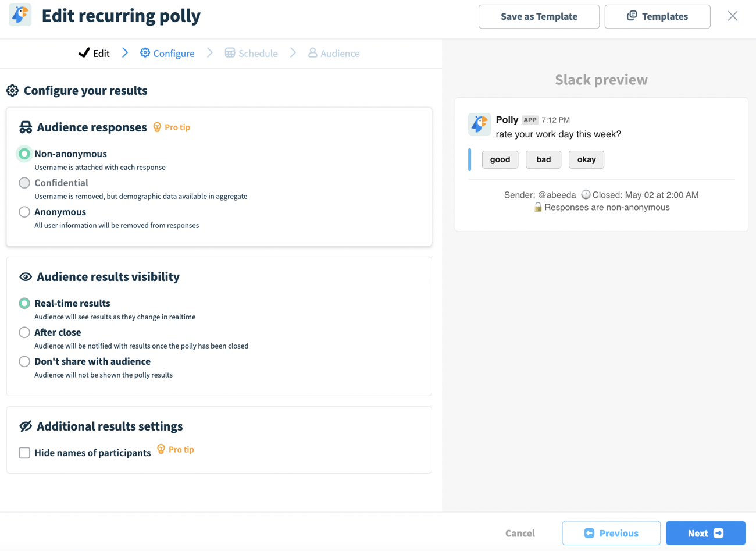Click the Polly parrot logo icon
The width and height of the screenshot is (756, 551).
coord(20,15)
